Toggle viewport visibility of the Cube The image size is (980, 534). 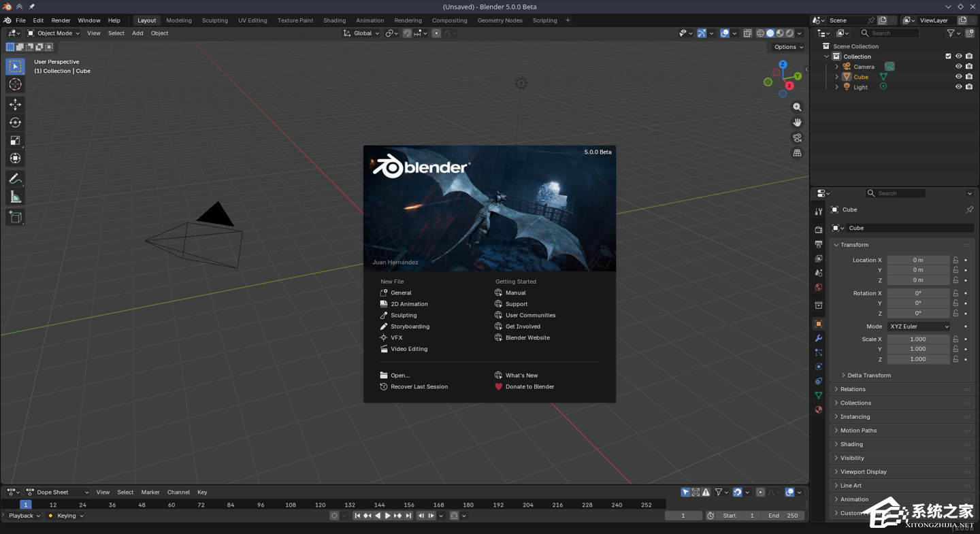click(x=959, y=76)
